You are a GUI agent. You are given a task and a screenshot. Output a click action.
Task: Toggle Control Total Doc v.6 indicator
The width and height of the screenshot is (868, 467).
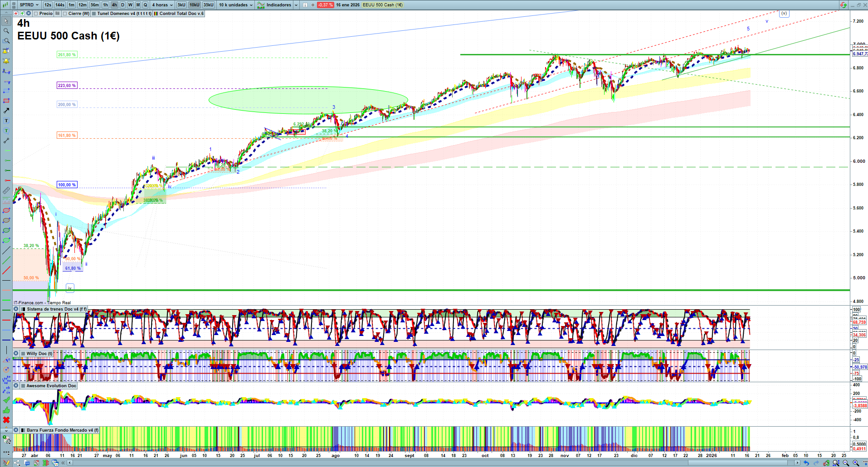point(156,14)
